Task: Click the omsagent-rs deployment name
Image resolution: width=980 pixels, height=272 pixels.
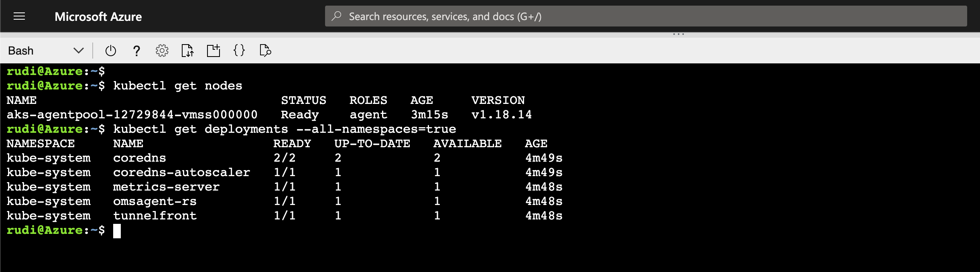Action: pos(155,201)
